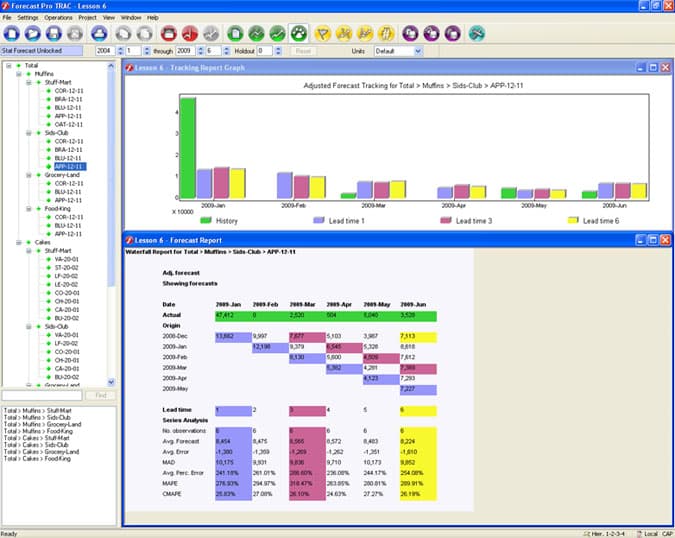Click the Holdout value field

click(264, 51)
